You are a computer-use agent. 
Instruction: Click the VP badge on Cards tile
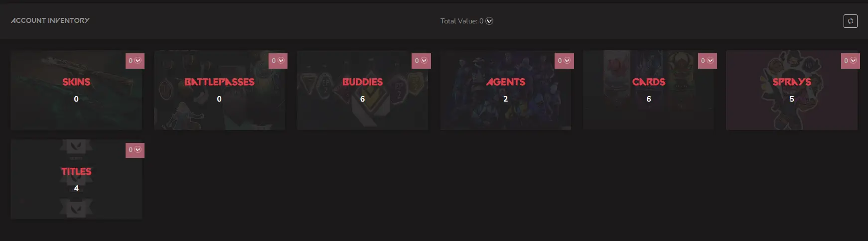click(708, 61)
